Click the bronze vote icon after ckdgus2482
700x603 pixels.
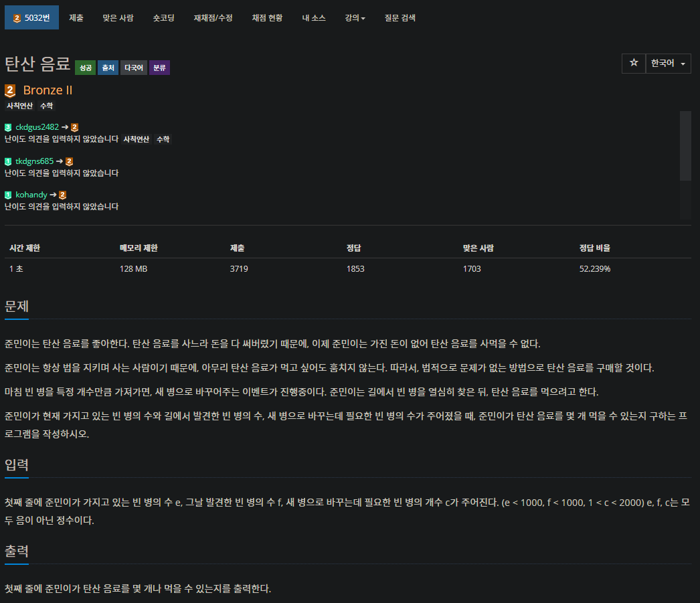click(x=74, y=128)
